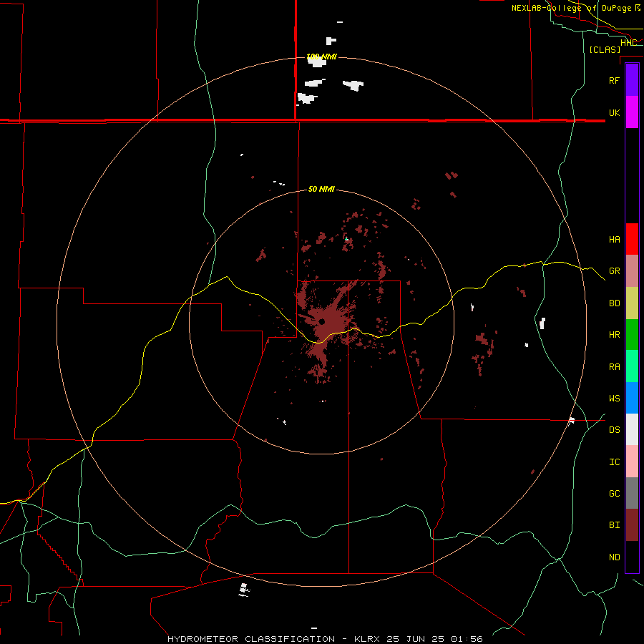Click the 50 NMI range ring label

pyautogui.click(x=321, y=189)
